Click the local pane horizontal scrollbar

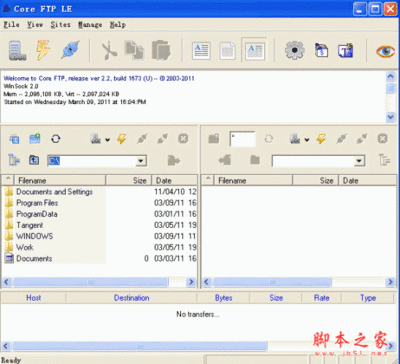coord(99,282)
